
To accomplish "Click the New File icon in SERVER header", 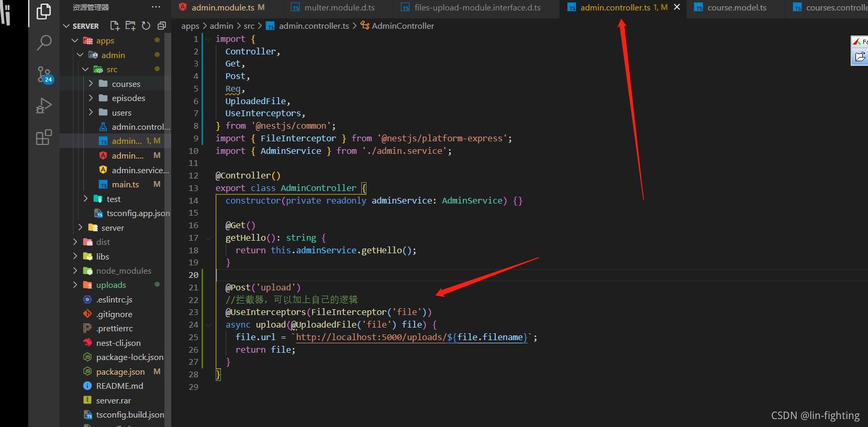I will point(115,26).
